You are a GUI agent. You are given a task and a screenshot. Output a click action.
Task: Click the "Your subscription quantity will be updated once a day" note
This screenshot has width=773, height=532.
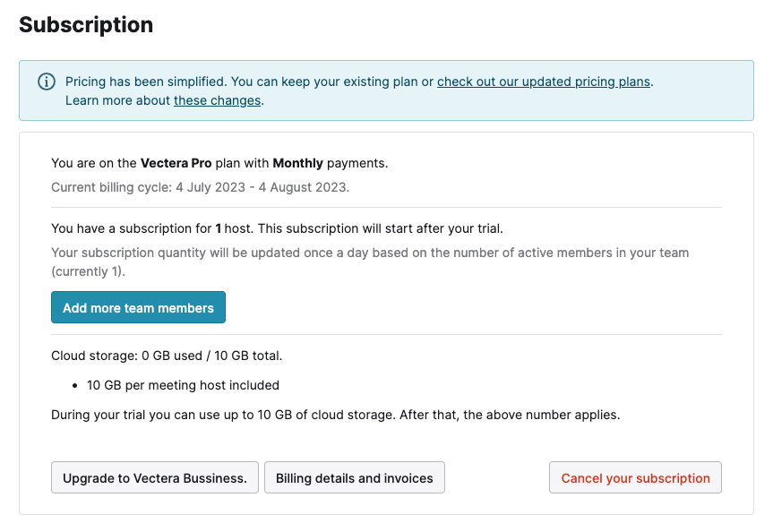(370, 262)
